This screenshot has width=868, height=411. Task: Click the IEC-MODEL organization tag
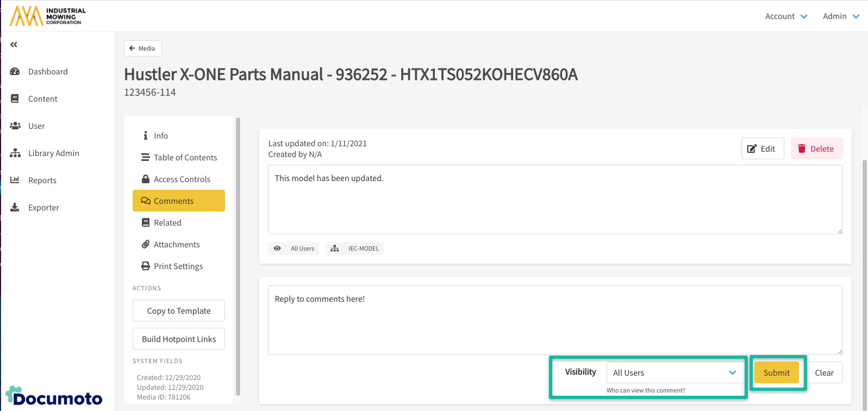pyautogui.click(x=355, y=248)
